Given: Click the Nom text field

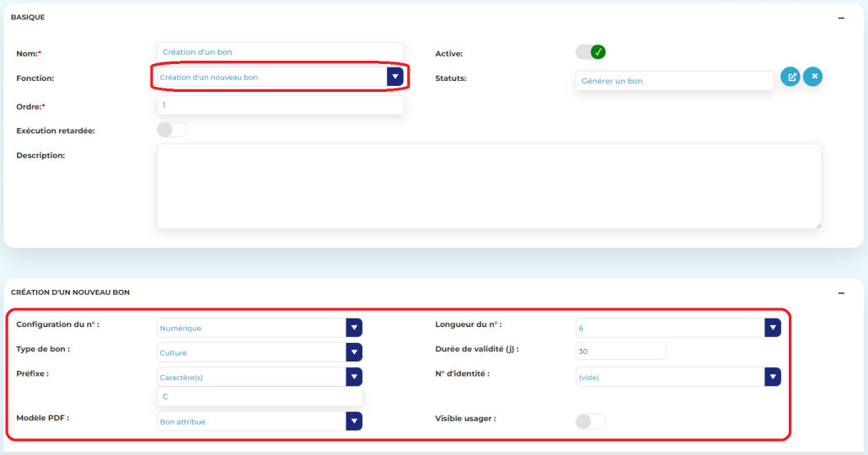Looking at the screenshot, I should tap(280, 52).
